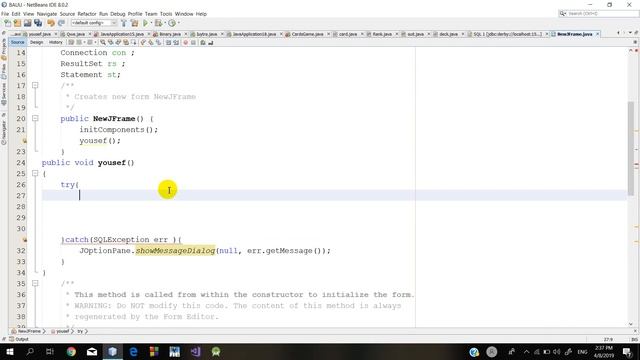Viewport: 640px width, 360px height.
Task: Switch to the yousef.java tab
Action: click(40, 34)
